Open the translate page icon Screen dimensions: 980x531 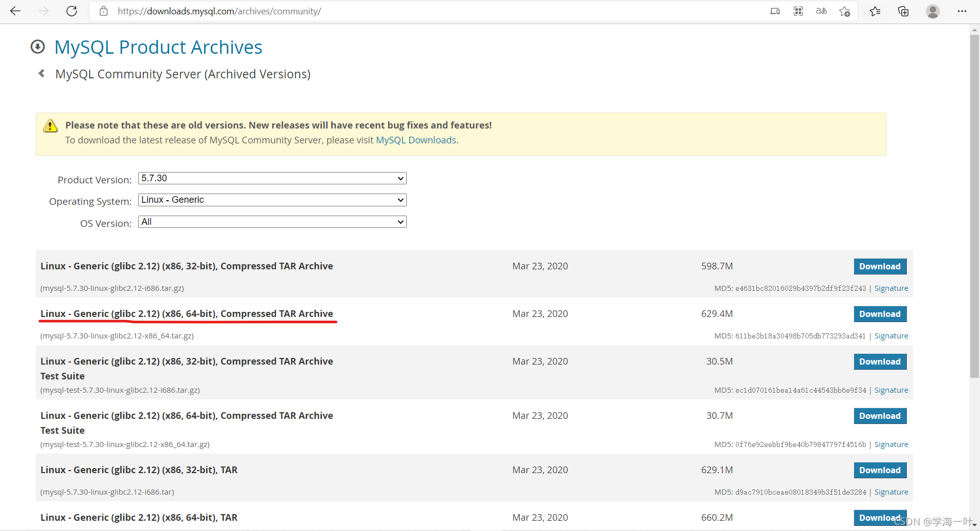click(821, 11)
